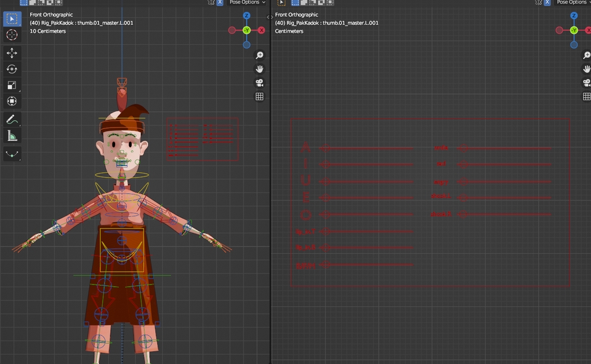Select the Measure tool
The width and height of the screenshot is (591, 364).
(x=12, y=135)
